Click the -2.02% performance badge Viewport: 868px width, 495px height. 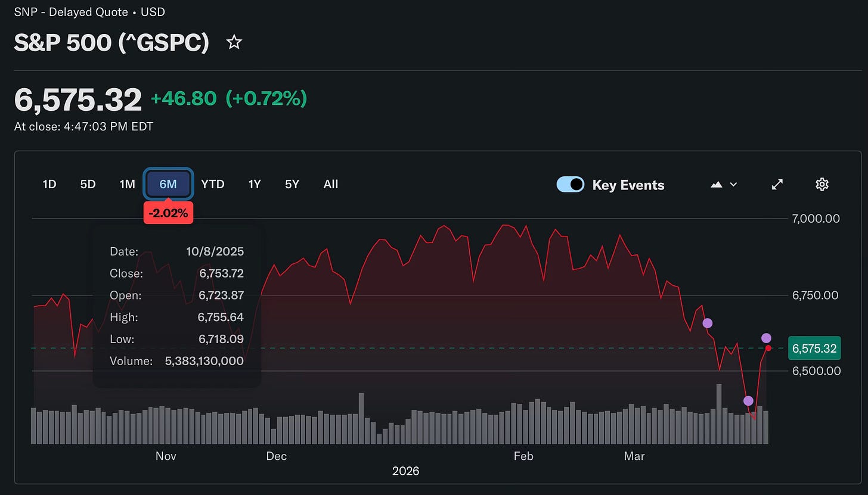168,213
